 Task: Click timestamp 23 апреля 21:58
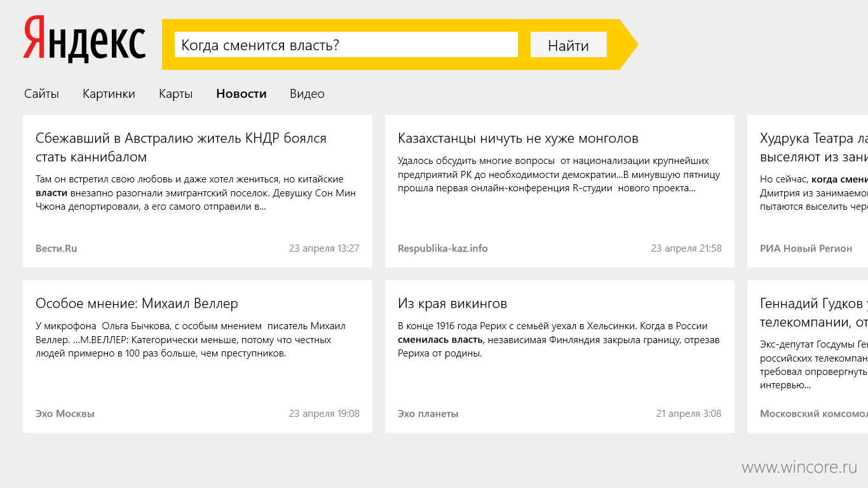686,248
